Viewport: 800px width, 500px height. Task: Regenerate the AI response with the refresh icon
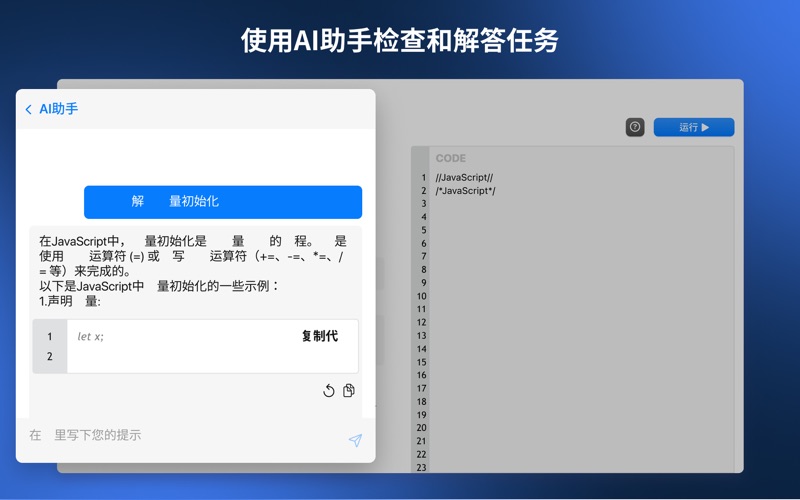point(329,391)
